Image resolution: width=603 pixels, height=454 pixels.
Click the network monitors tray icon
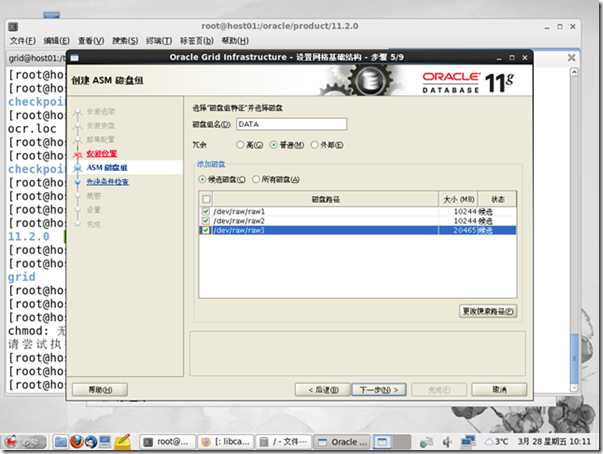coord(468,441)
